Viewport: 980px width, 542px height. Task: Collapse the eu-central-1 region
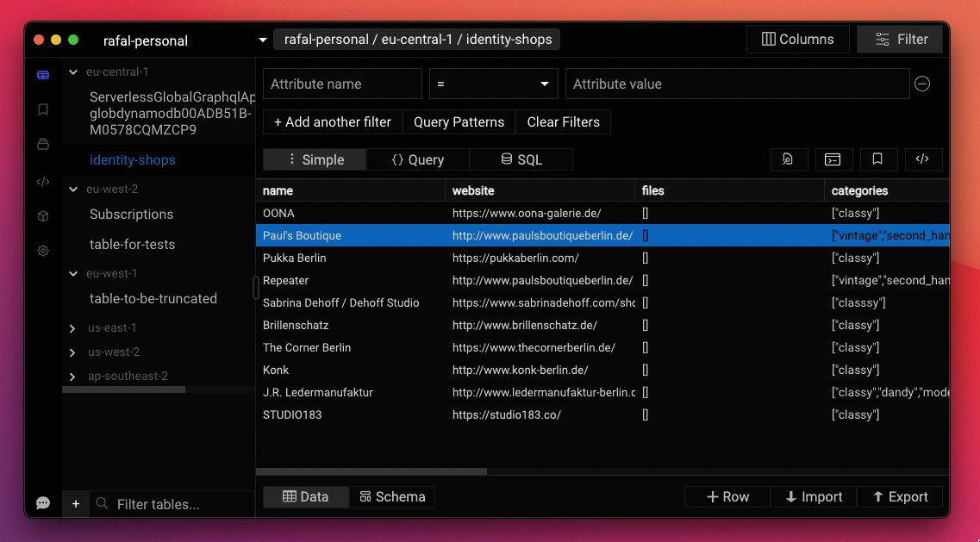[x=73, y=72]
